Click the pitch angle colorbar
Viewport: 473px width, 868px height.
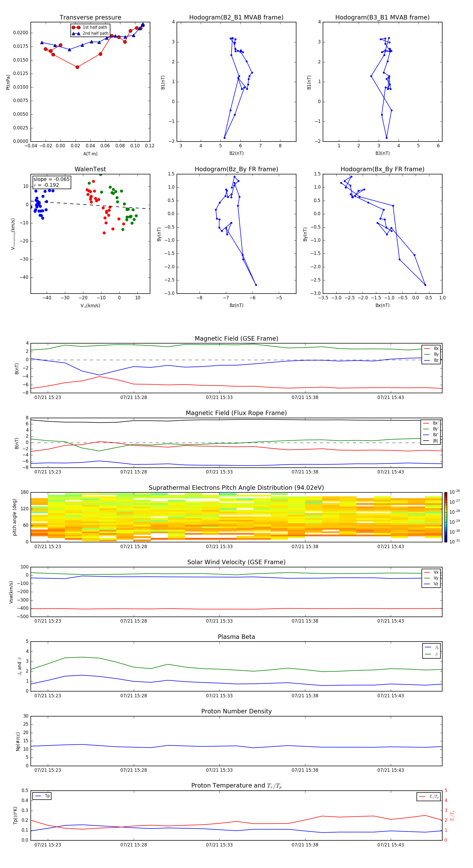tap(446, 517)
